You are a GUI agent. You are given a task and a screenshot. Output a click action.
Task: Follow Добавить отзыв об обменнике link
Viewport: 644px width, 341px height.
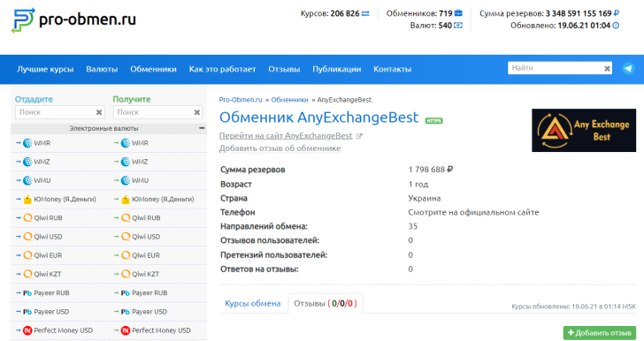point(280,148)
